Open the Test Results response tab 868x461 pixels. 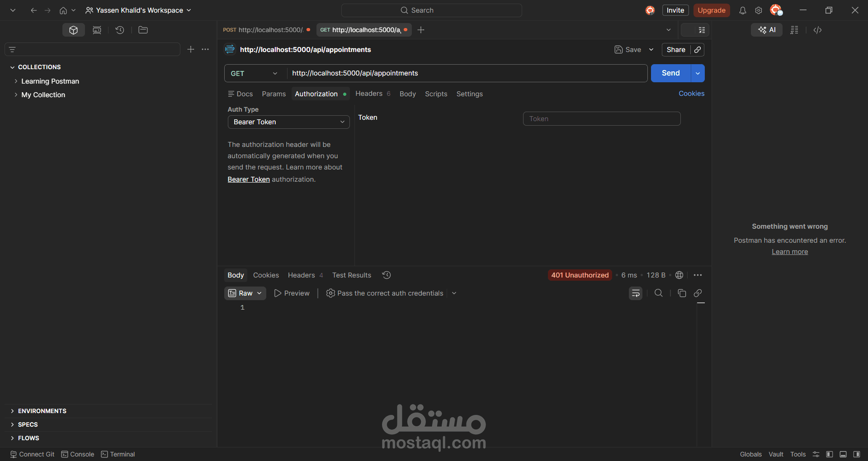point(352,275)
